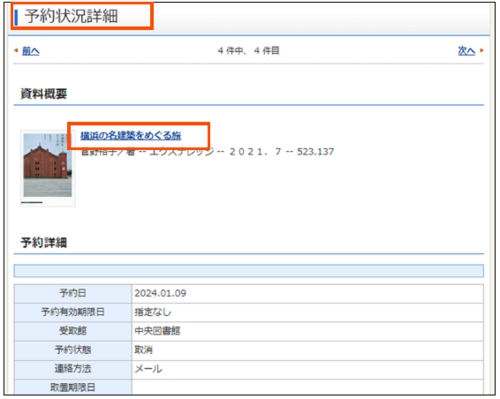Open the book title 横浜の名建築をめぐる旅
500x399 pixels.
tap(131, 135)
